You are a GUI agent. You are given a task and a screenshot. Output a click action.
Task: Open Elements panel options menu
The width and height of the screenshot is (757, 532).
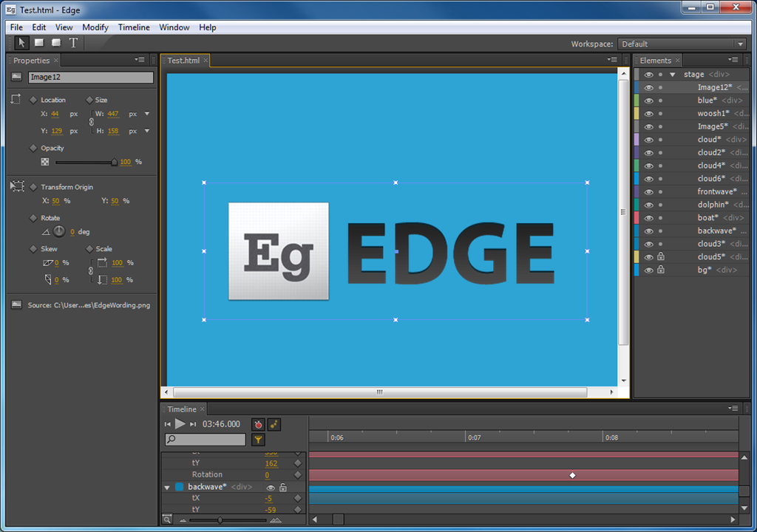pyautogui.click(x=733, y=60)
